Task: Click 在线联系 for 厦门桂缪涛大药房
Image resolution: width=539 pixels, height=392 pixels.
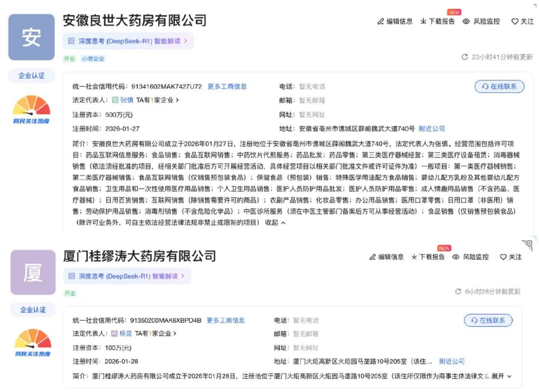Action: [488, 321]
